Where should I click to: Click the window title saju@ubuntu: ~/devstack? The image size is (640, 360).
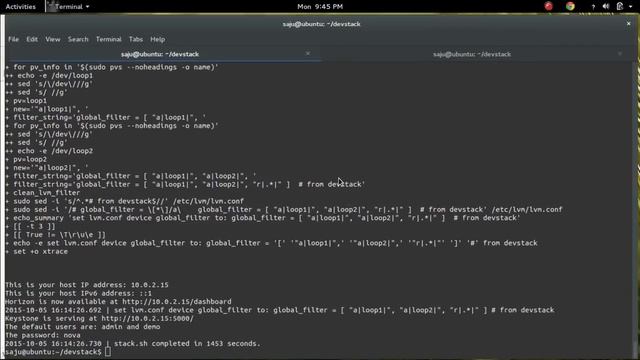coord(322,24)
